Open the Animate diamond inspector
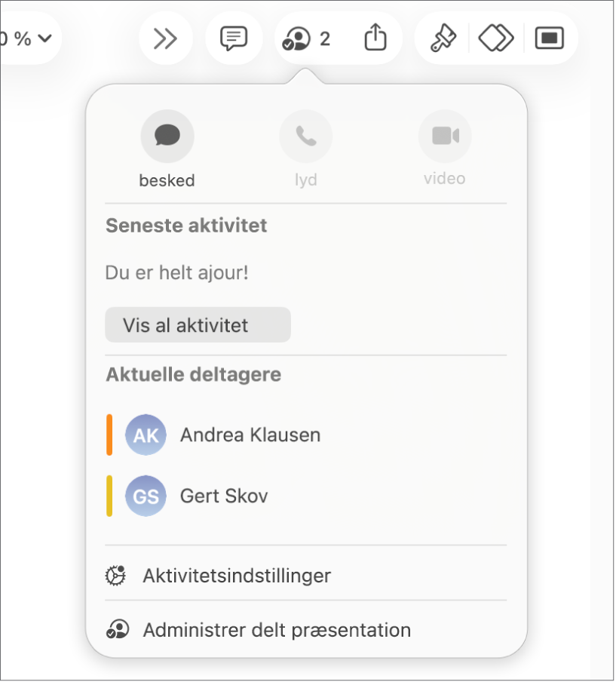The width and height of the screenshot is (616, 682). point(496,38)
